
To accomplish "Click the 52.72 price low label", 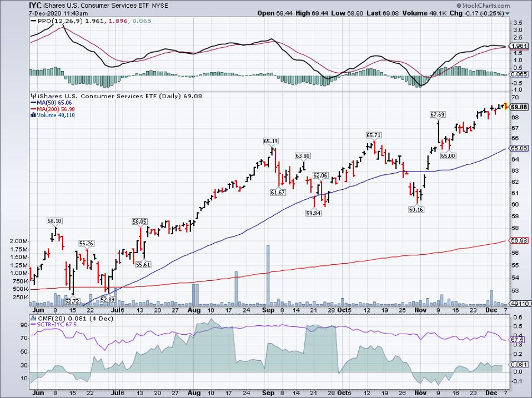I will (x=72, y=301).
